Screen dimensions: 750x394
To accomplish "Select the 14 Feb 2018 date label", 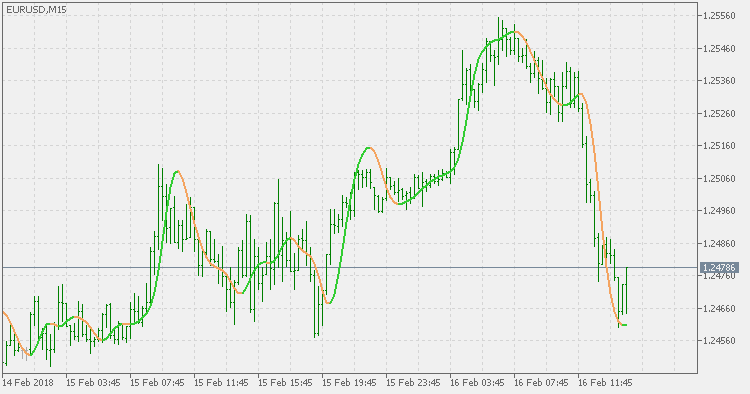I will coord(28,383).
